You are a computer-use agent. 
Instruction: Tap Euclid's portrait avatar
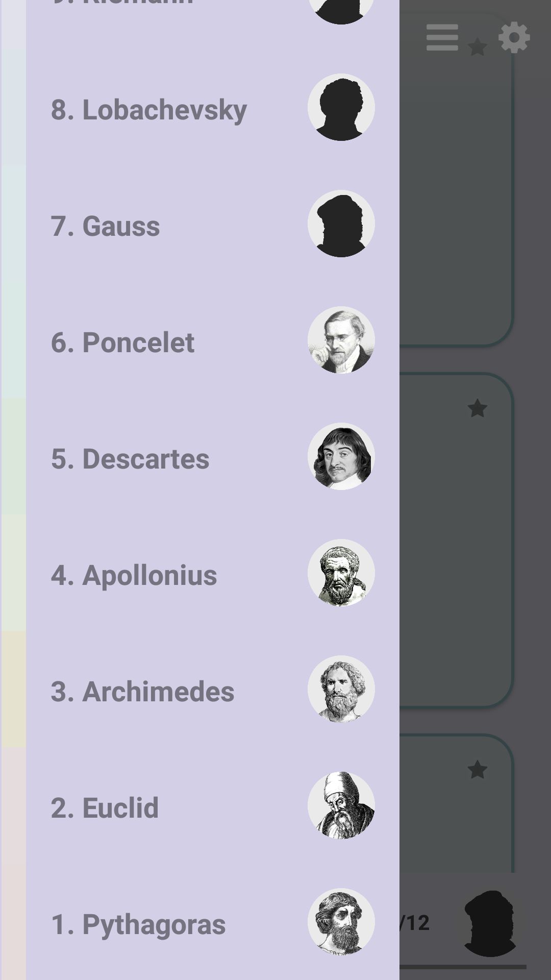point(341,805)
